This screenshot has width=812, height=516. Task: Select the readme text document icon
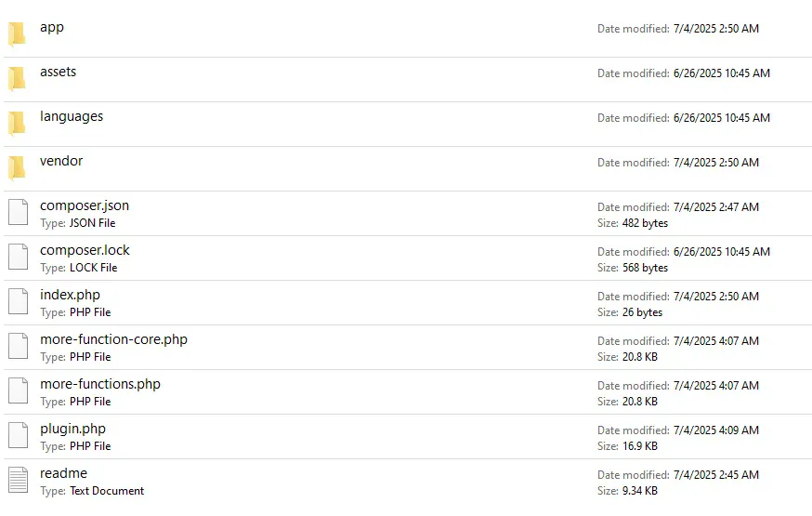click(x=19, y=481)
